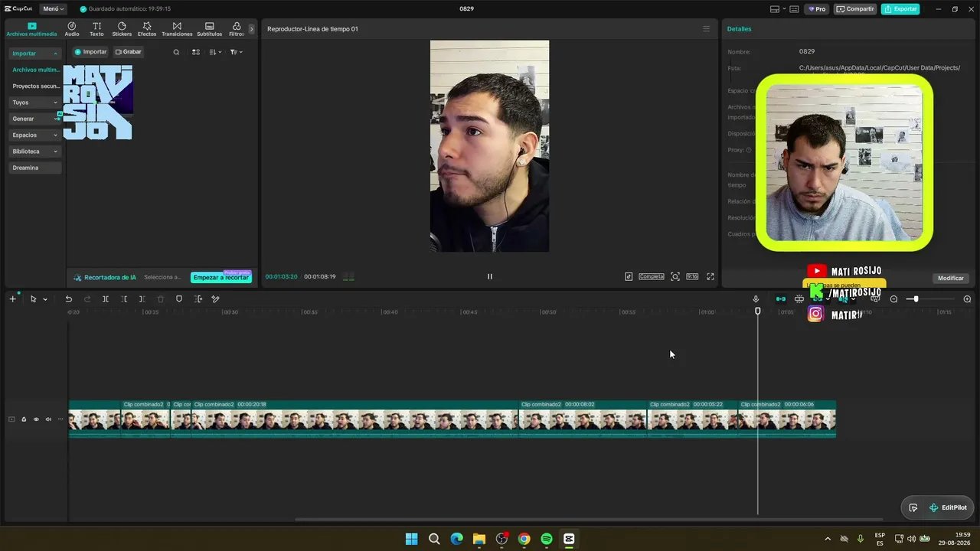Zoom in the timeline
The image size is (980, 551).
click(x=967, y=299)
